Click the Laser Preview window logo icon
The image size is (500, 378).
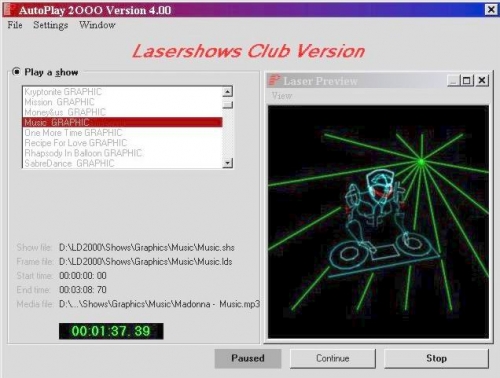coord(275,80)
